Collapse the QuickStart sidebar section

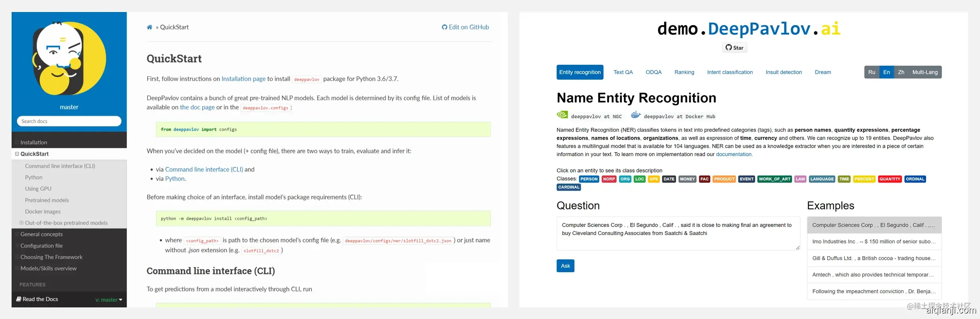[x=17, y=154]
